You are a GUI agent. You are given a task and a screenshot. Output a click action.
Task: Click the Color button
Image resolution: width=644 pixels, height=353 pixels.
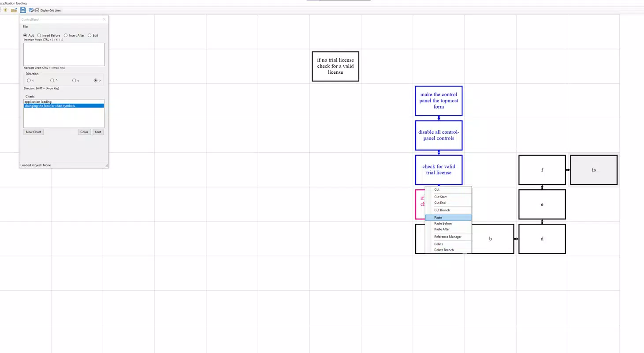(x=84, y=132)
